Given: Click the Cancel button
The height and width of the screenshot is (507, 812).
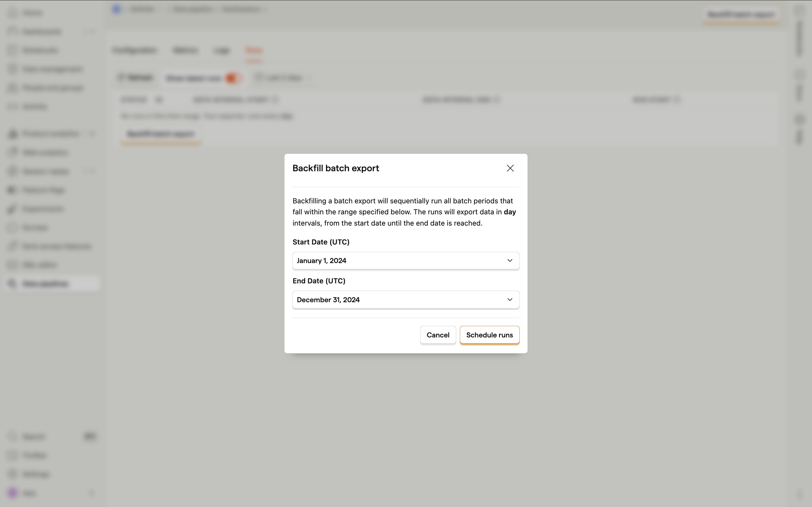Looking at the screenshot, I should coord(438,335).
